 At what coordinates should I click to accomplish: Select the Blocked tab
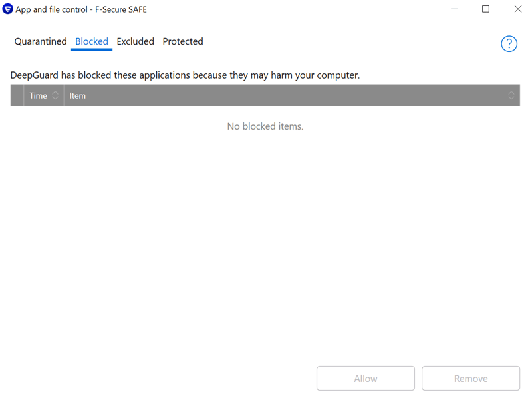point(92,41)
